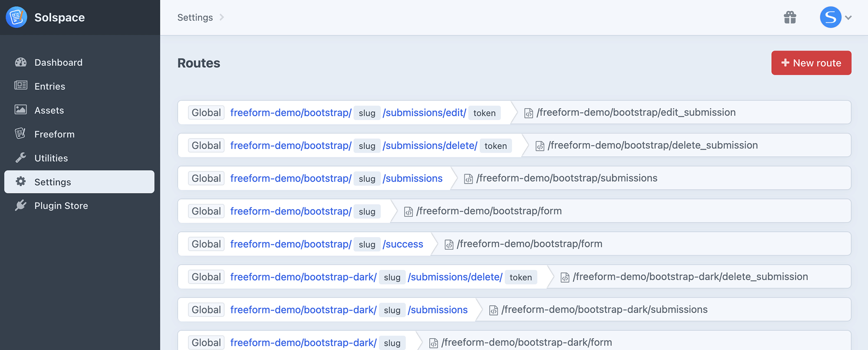
Task: Click the Plugin Store plug icon
Action: pos(21,205)
